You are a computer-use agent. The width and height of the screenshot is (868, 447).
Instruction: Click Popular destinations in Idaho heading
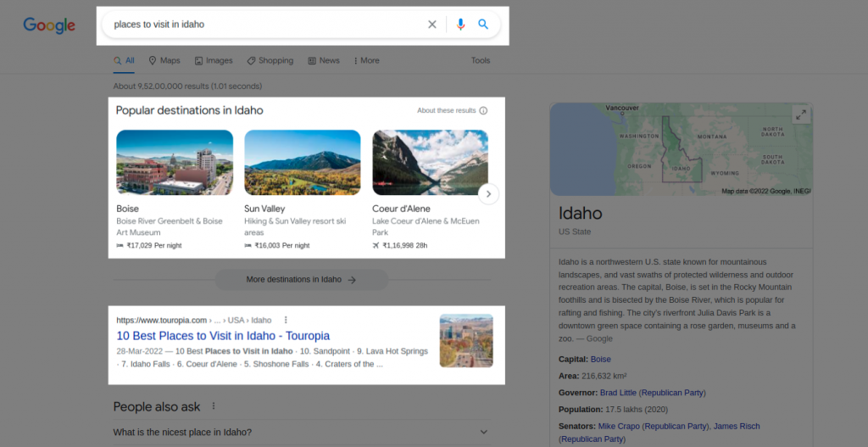189,110
